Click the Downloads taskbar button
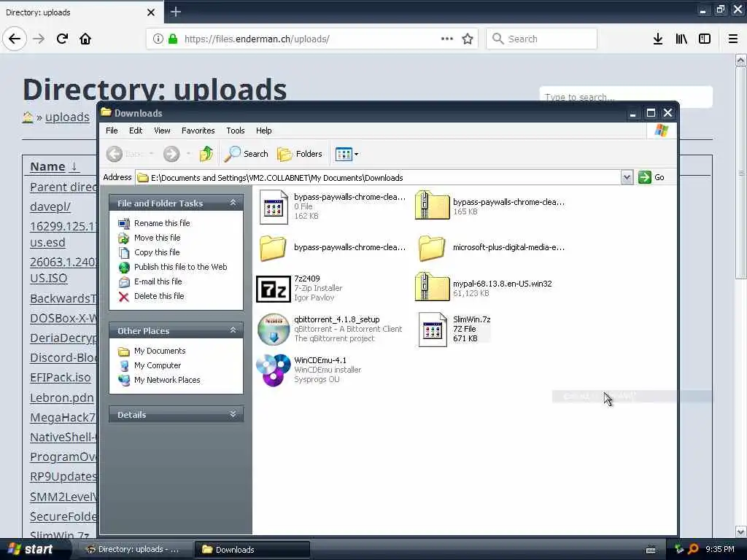The height and width of the screenshot is (560, 747). (252, 550)
